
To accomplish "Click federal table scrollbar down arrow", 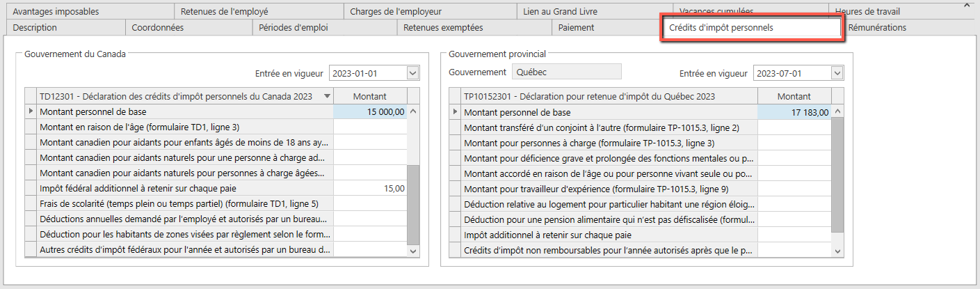I will tap(413, 251).
